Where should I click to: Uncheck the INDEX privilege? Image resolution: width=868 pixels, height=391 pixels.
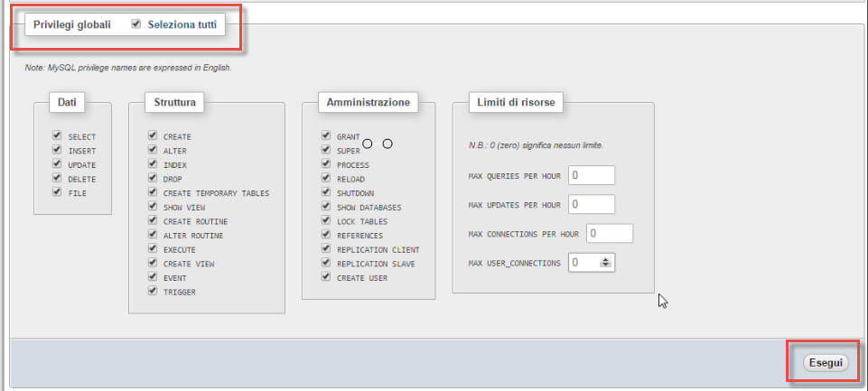[153, 164]
